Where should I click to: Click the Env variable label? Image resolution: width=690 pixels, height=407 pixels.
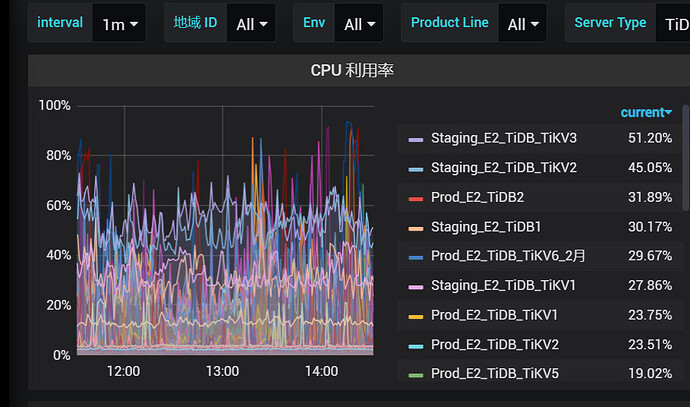(x=314, y=22)
